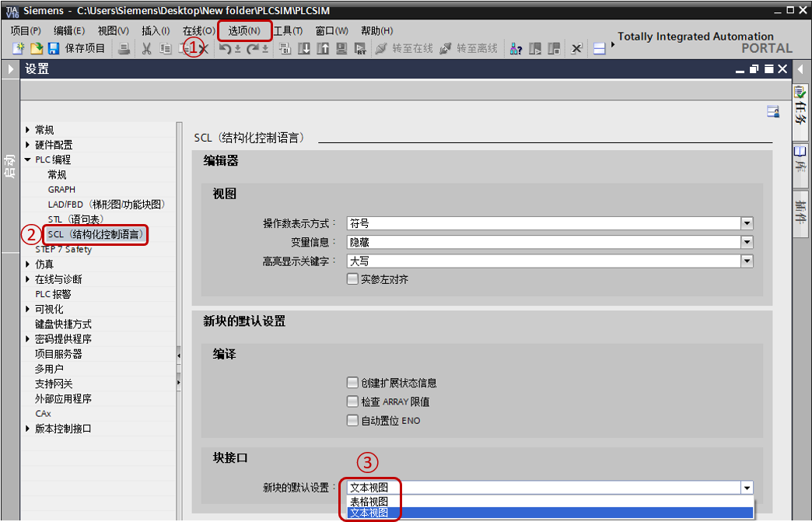Select STL（语句表）settings

pos(76,219)
